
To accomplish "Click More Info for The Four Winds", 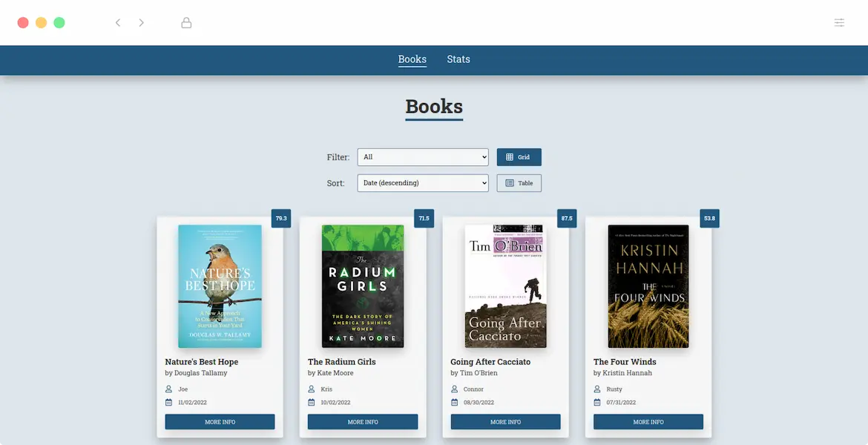I will click(x=648, y=422).
